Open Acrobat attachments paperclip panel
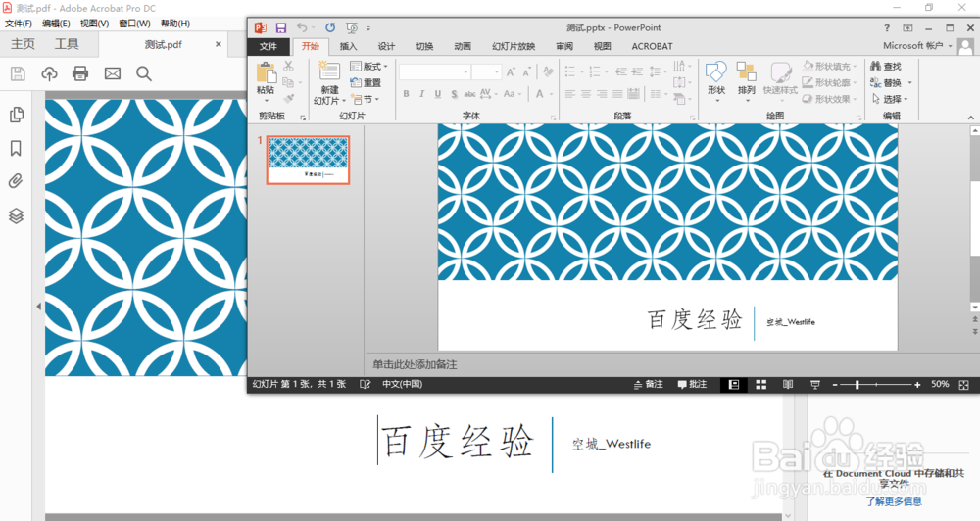This screenshot has width=980, height=521. pos(16,182)
